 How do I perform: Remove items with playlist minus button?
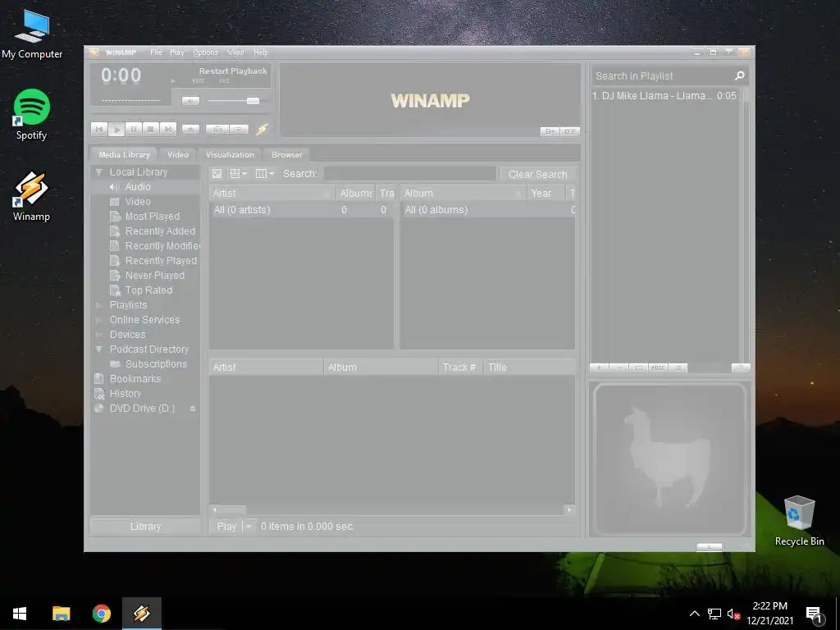(x=619, y=367)
